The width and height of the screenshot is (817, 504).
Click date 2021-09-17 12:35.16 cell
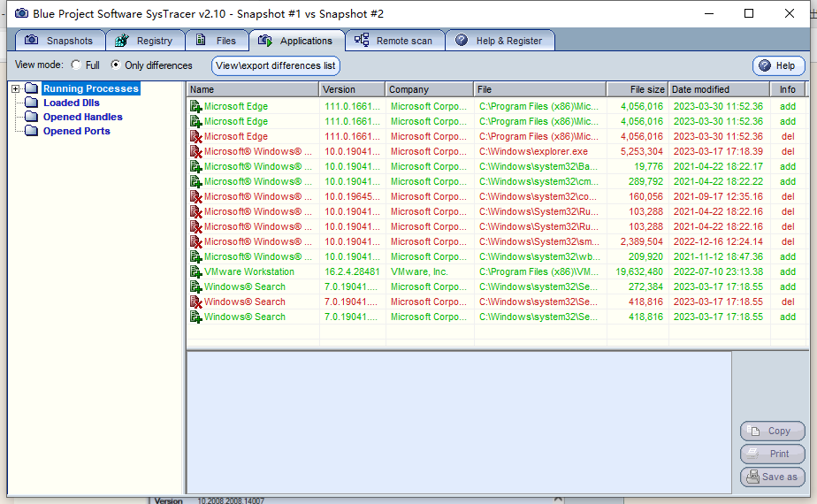(x=718, y=197)
